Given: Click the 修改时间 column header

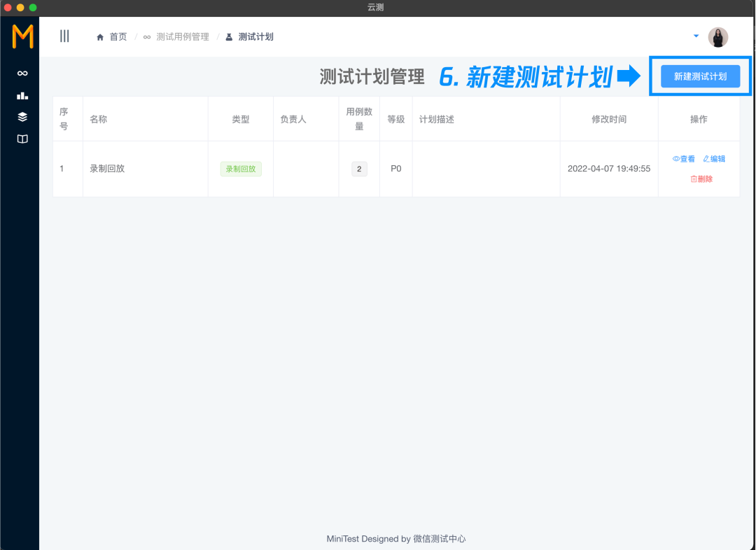Looking at the screenshot, I should [x=609, y=119].
